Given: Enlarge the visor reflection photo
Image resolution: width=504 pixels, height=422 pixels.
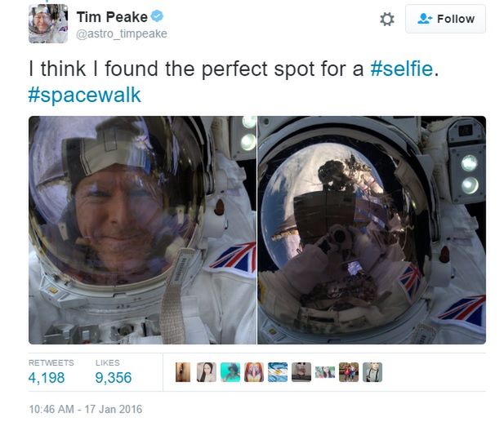Looking at the screenshot, I should (372, 230).
